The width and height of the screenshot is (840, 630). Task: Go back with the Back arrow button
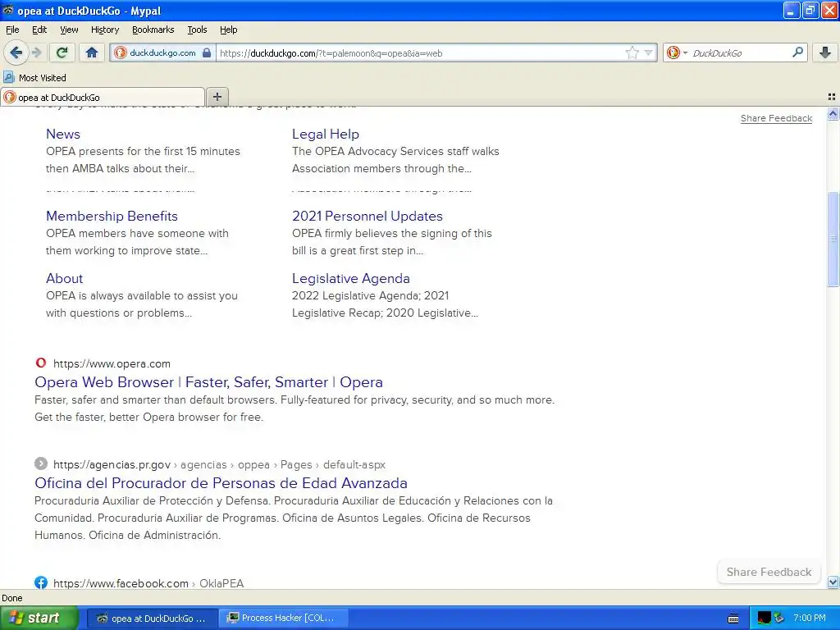pyautogui.click(x=16, y=52)
